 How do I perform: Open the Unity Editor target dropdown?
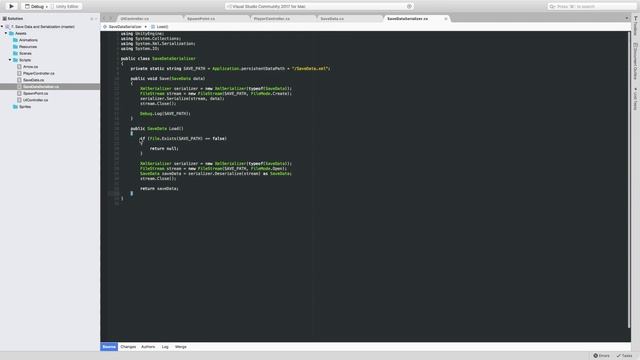(x=64, y=7)
